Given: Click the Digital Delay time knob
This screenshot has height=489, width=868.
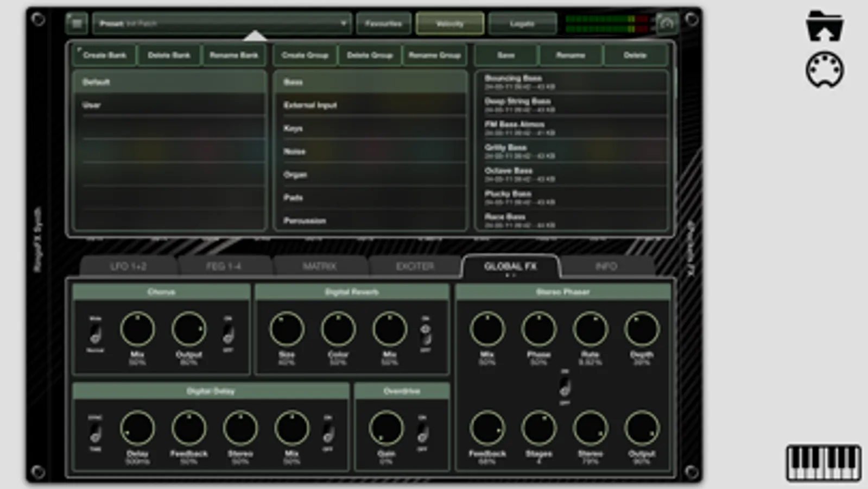Looking at the screenshot, I should point(137,428).
